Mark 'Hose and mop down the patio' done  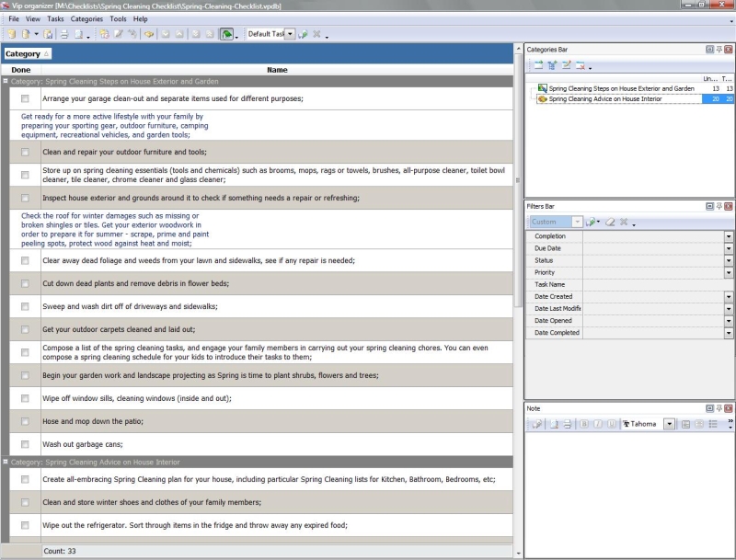(25, 420)
